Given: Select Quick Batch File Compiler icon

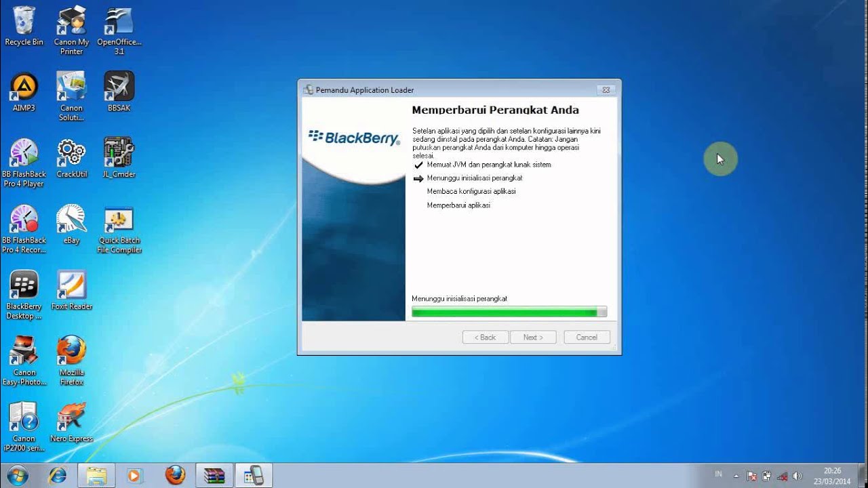Looking at the screenshot, I should click(119, 230).
